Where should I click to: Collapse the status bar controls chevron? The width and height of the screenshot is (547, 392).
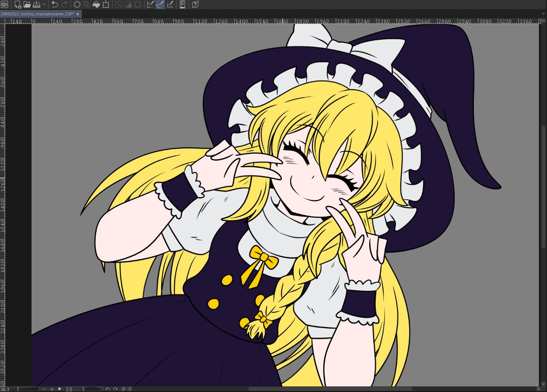coord(130,389)
